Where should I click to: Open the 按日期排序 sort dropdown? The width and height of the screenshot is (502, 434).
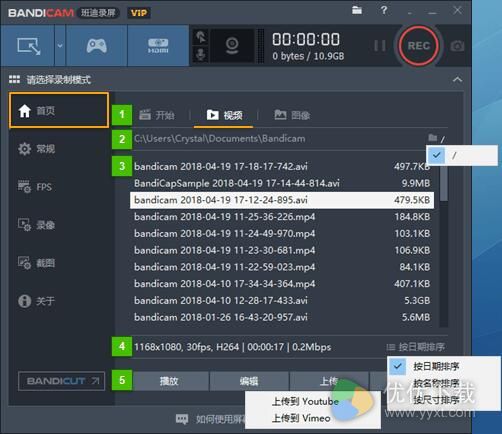coord(416,347)
